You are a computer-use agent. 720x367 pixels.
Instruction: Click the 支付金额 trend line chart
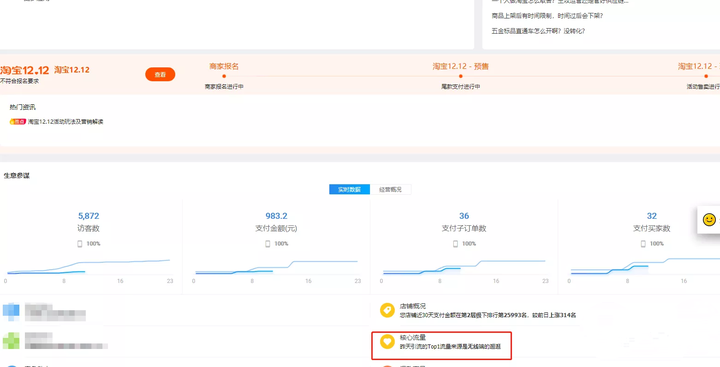276,267
